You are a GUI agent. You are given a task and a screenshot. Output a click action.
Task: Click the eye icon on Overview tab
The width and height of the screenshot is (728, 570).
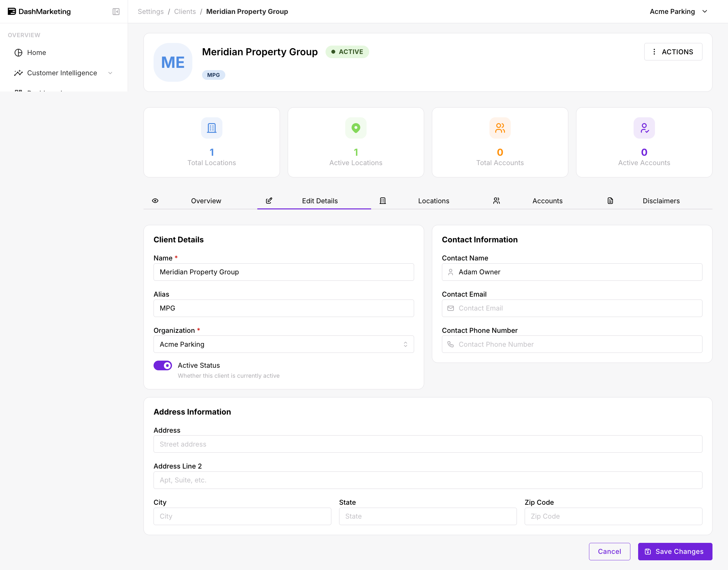tap(155, 201)
